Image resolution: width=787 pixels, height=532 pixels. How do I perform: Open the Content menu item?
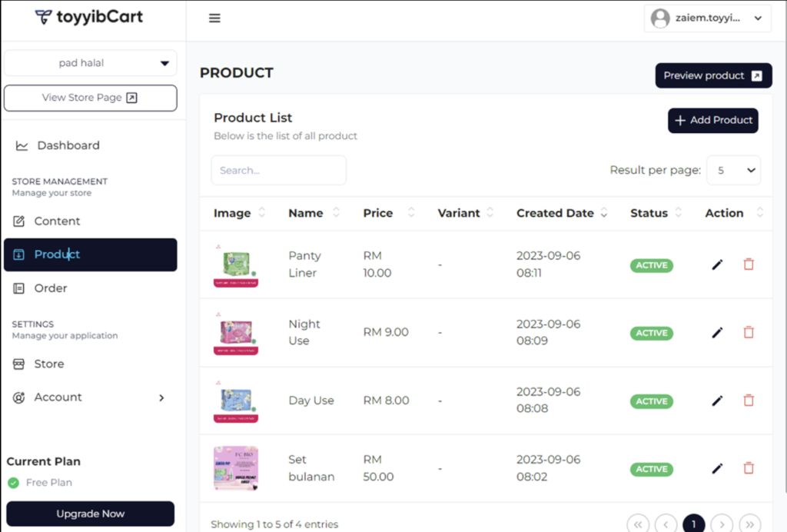click(57, 221)
